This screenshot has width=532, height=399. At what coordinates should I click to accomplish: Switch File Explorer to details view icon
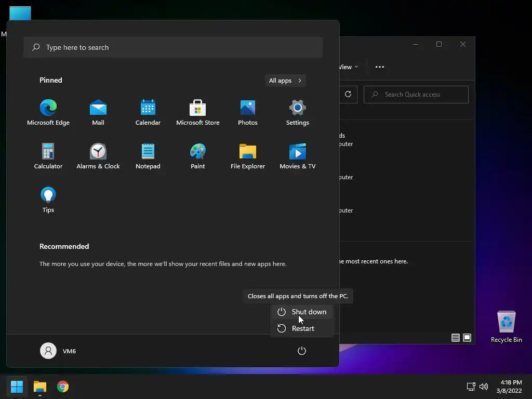[455, 338]
